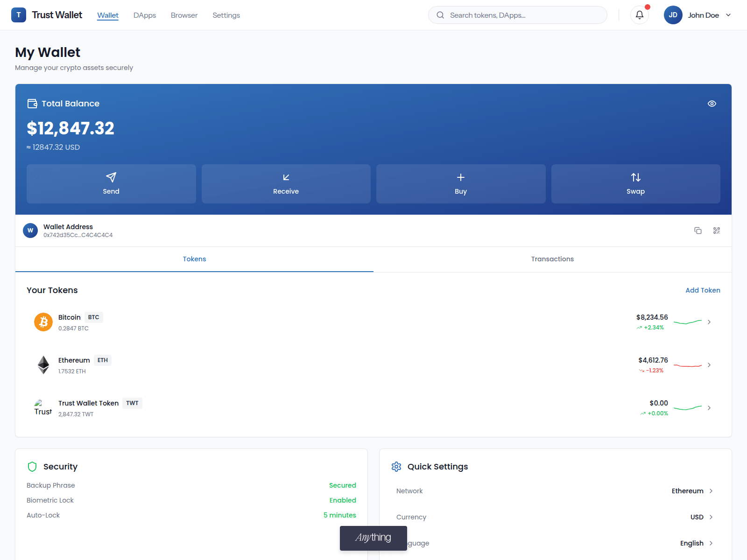
Task: Open the DApps nav item
Action: (x=145, y=15)
